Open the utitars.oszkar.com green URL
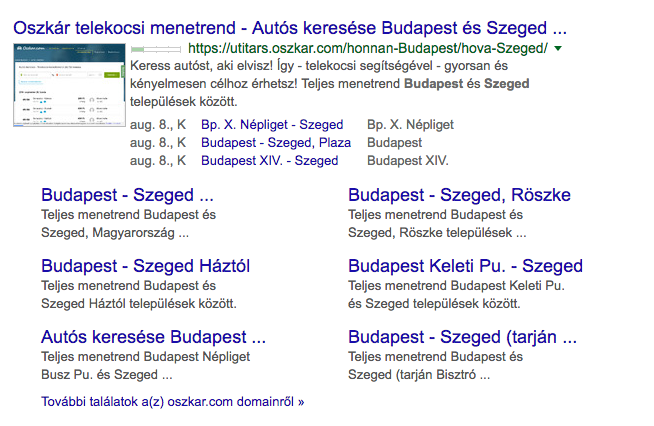The image size is (654, 426). coord(367,49)
